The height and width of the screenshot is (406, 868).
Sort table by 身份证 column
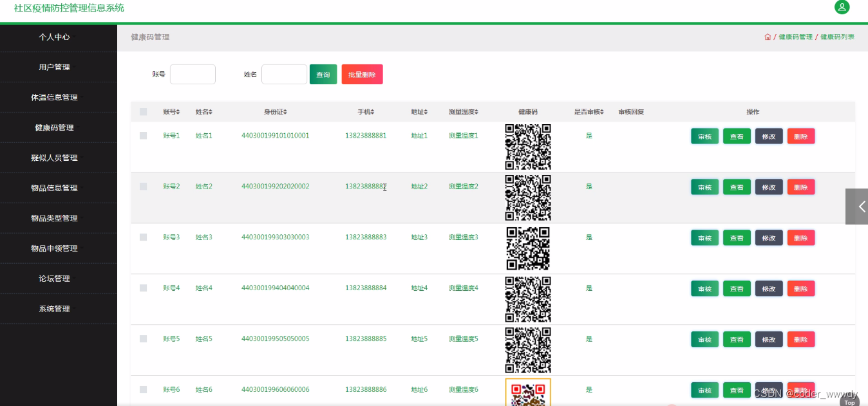276,112
